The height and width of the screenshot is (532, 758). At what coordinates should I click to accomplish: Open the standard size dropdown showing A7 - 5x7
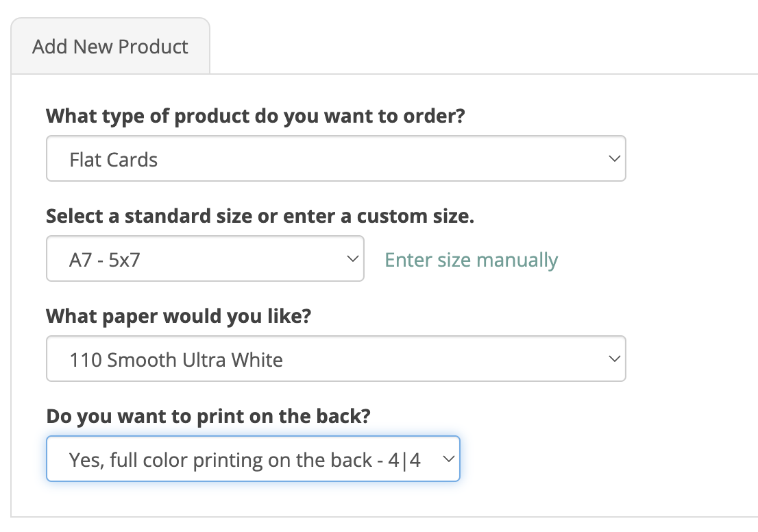tap(204, 259)
